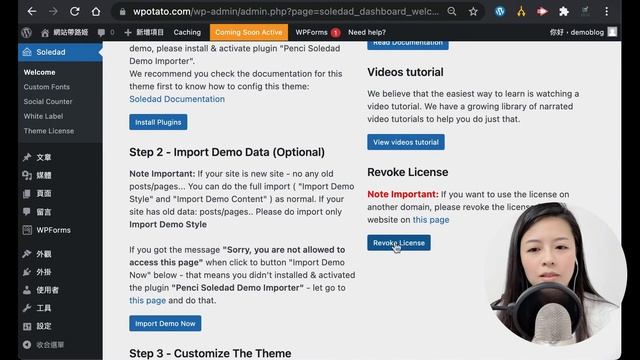
Task: Open the 外觀 appearance menu
Action: (x=60, y=254)
